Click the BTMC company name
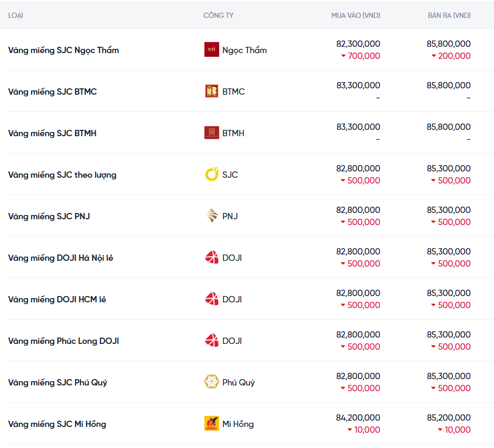Screen dimensions: 494x448 pyautogui.click(x=233, y=91)
